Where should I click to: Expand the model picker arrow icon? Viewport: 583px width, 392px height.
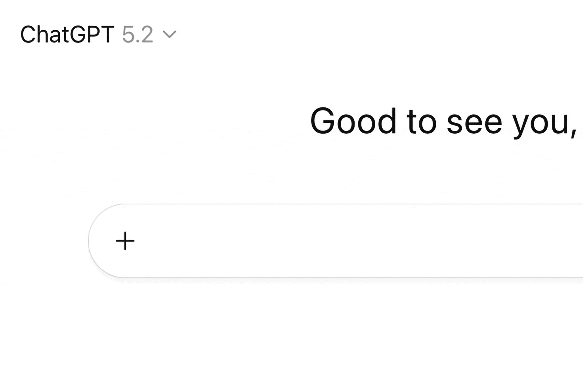click(169, 35)
